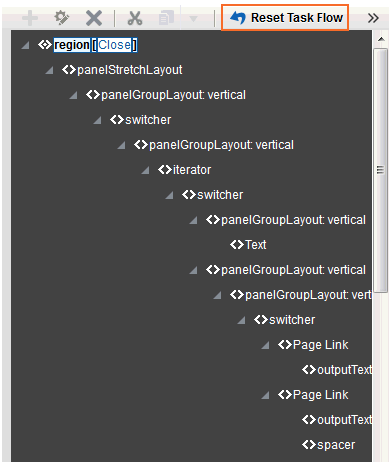
Task: Click the Delete X icon
Action: click(x=94, y=18)
